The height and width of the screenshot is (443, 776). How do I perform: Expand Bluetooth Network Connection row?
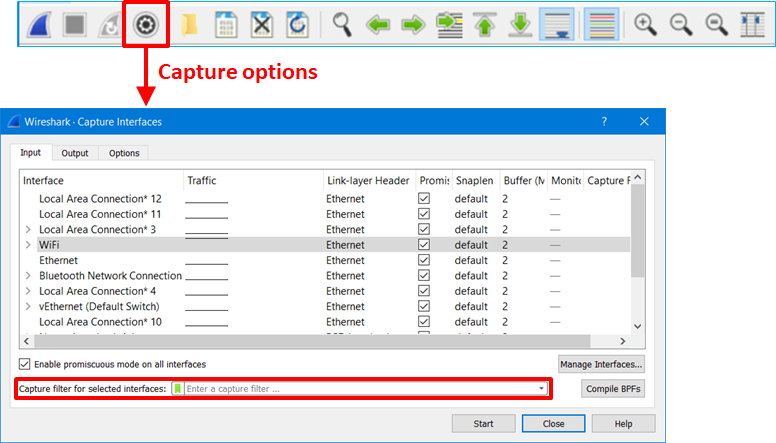tap(28, 275)
